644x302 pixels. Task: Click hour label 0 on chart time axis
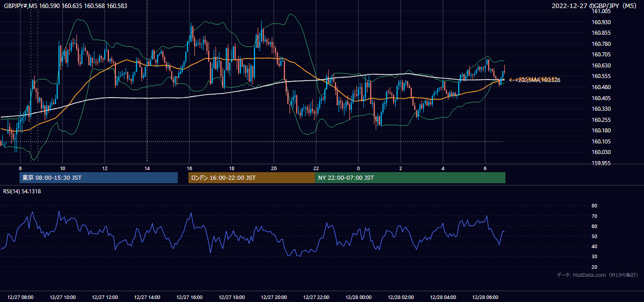click(358, 168)
